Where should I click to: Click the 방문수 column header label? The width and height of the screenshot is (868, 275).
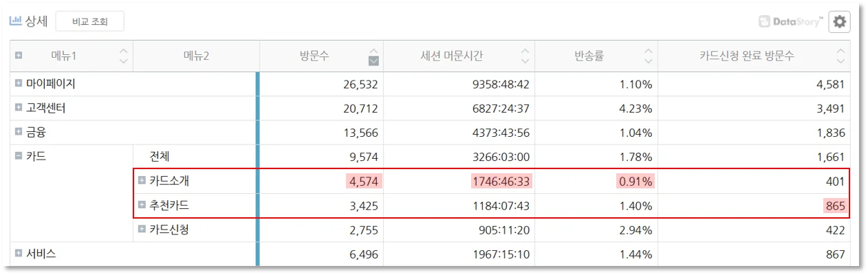[x=314, y=56]
